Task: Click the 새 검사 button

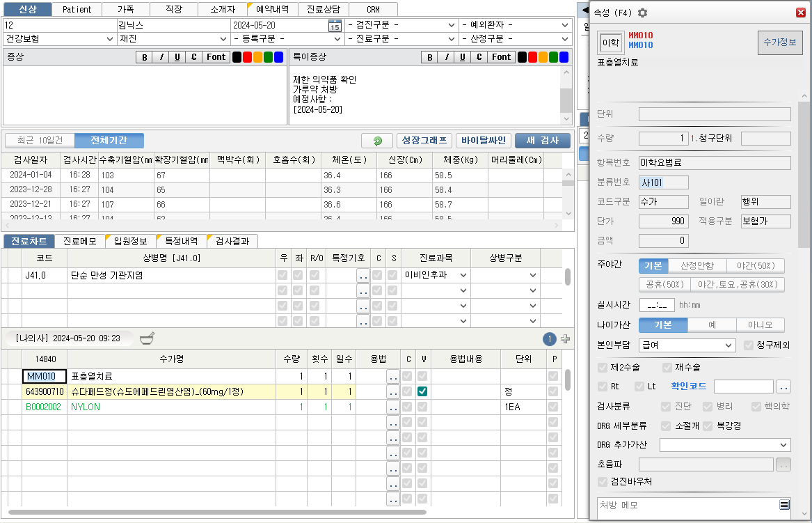Action: (x=542, y=141)
